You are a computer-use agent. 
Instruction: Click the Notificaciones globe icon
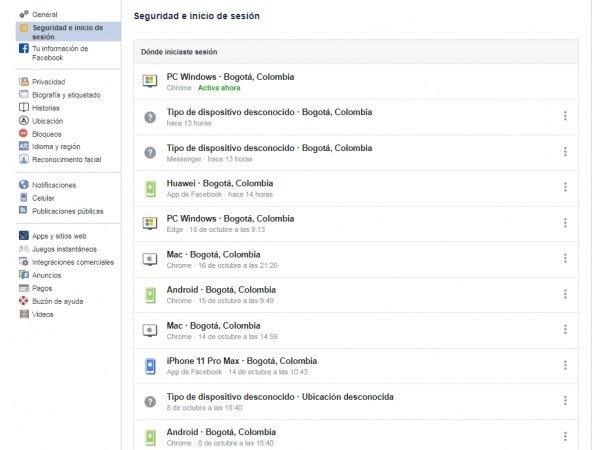(x=23, y=185)
